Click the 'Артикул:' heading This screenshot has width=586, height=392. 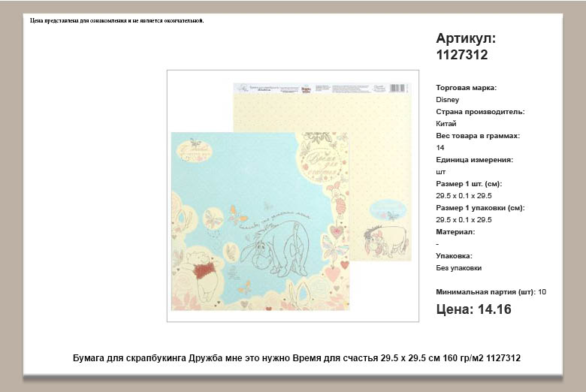(466, 38)
